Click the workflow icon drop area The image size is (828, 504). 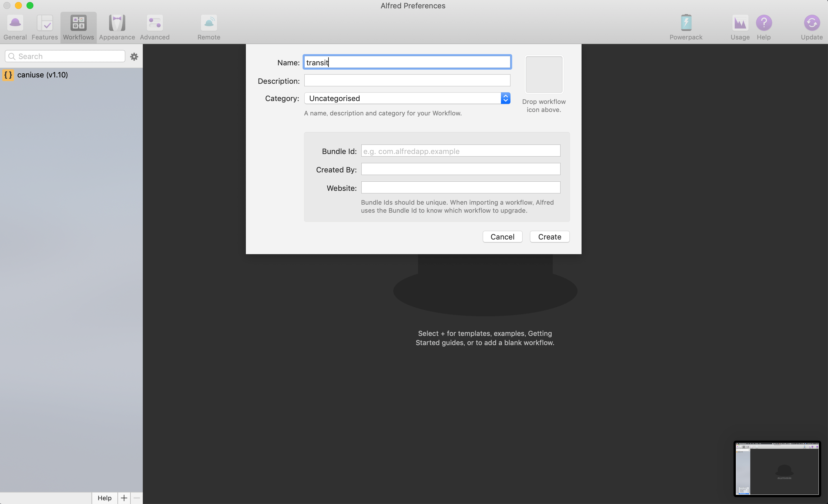[544, 75]
